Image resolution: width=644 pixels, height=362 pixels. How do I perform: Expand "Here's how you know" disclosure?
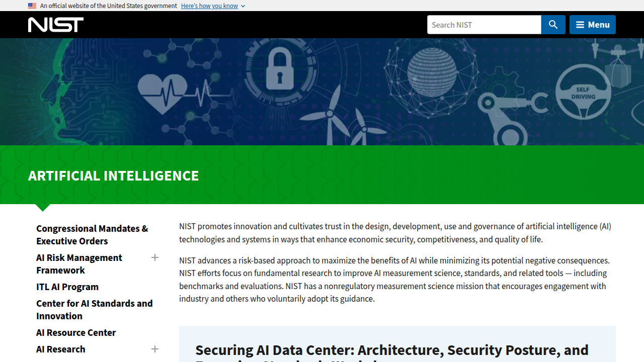(213, 6)
